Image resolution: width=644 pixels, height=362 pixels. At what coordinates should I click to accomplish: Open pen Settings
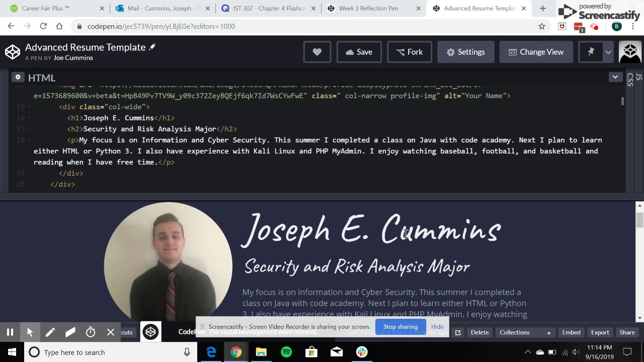466,52
